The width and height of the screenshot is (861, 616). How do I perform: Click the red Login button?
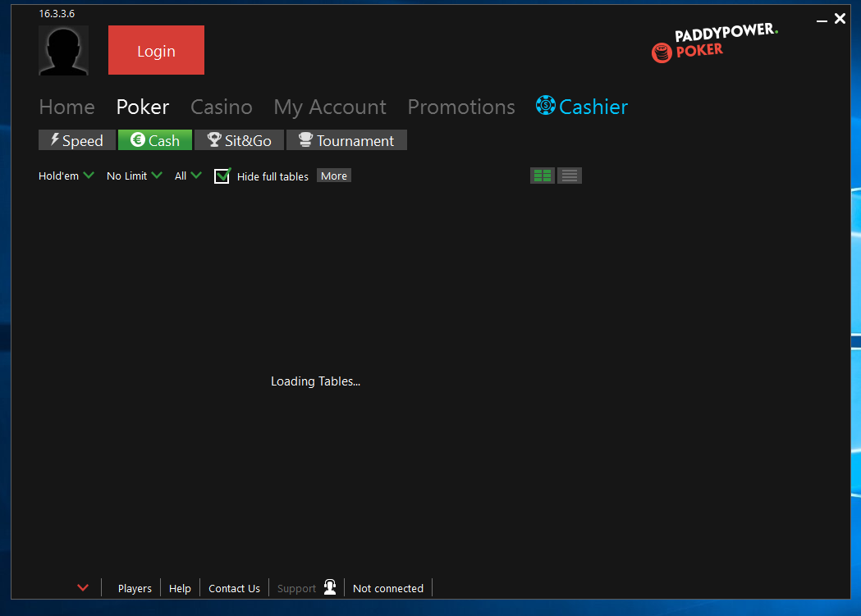(156, 50)
